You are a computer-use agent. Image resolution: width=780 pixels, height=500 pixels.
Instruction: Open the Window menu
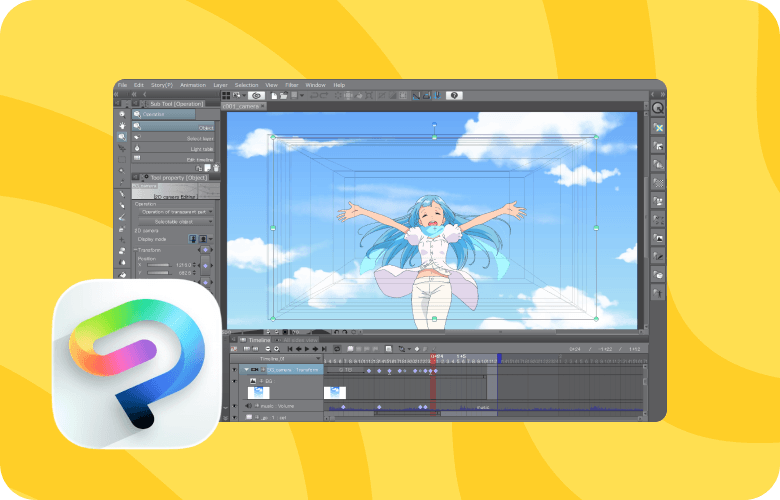pyautogui.click(x=315, y=85)
